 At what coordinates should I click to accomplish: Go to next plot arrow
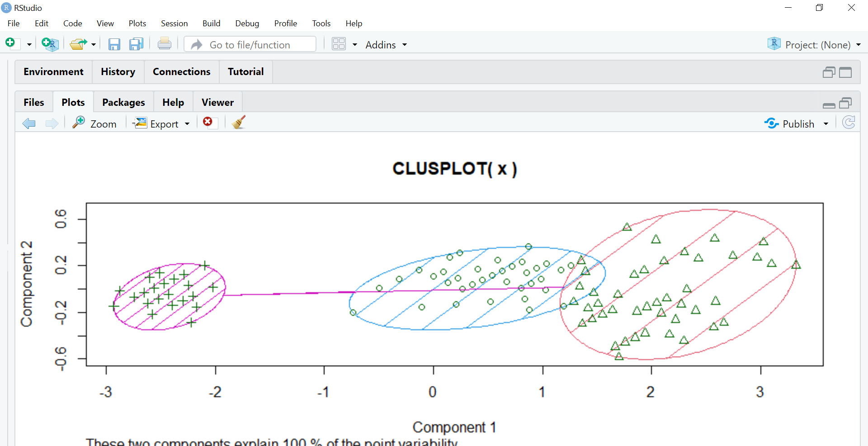coord(52,123)
